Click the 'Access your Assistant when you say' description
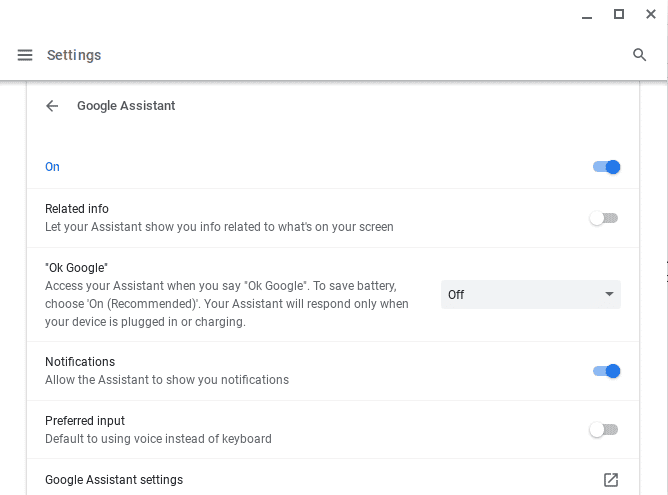The height and width of the screenshot is (495, 668). pos(227,304)
